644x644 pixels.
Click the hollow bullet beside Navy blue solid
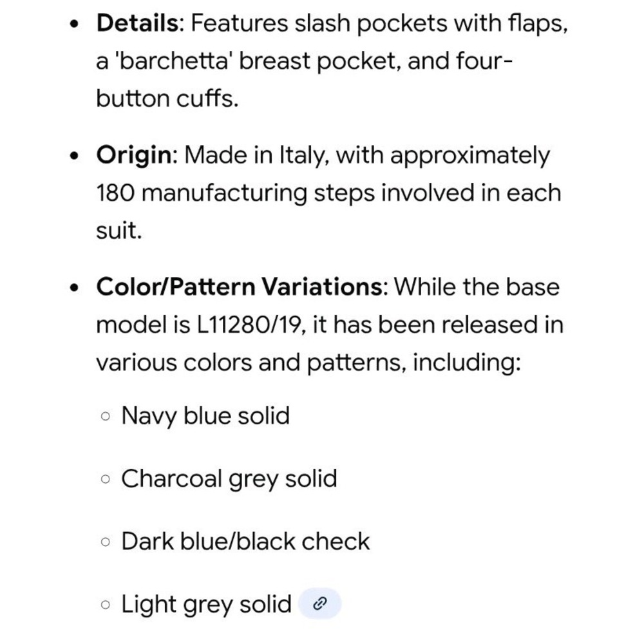[106, 417]
